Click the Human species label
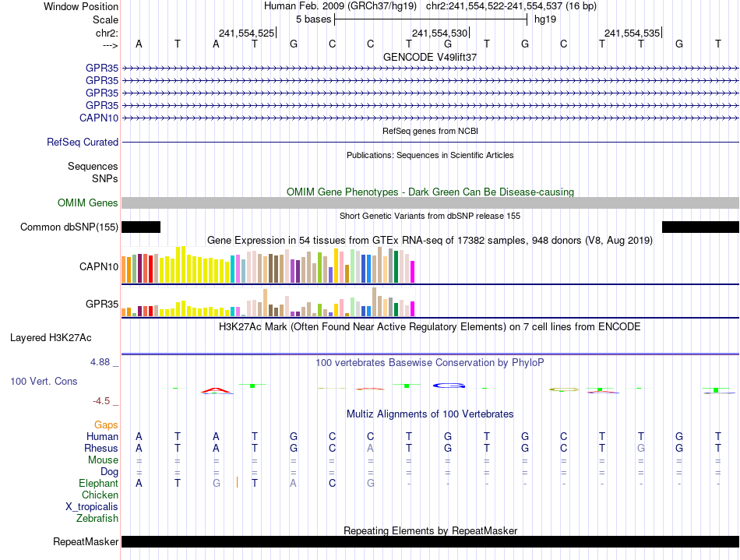The width and height of the screenshot is (740, 560). (102, 436)
